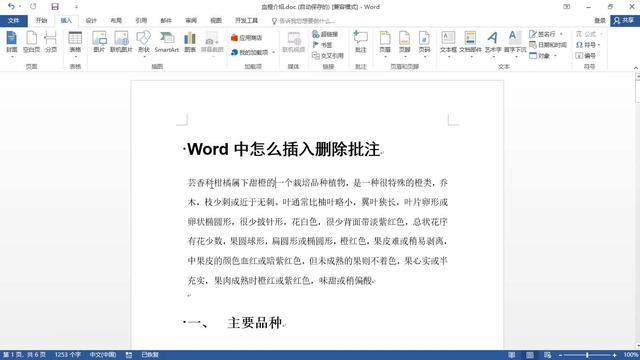This screenshot has height=360, width=640.
Task: Click the zoom slider handle
Action: 587,355
